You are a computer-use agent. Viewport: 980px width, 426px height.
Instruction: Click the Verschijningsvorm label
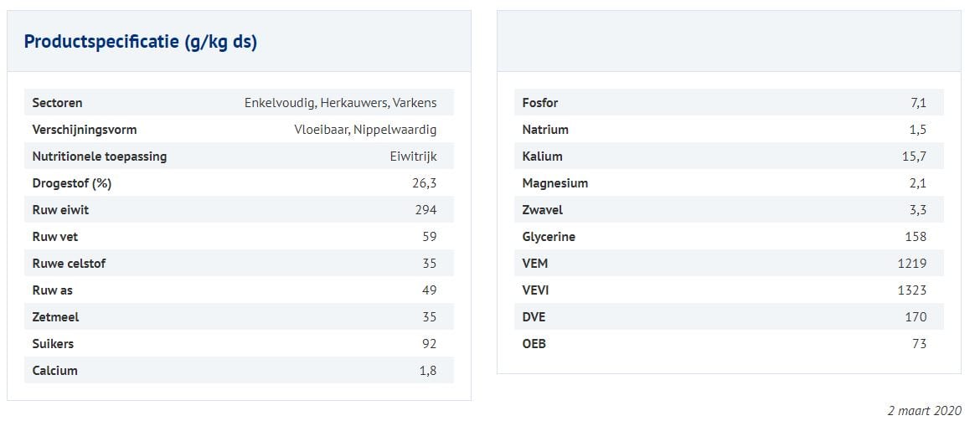click(x=84, y=130)
